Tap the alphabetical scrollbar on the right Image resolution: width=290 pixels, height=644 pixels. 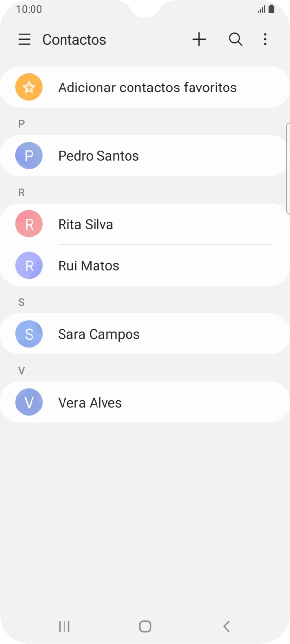[x=288, y=167]
